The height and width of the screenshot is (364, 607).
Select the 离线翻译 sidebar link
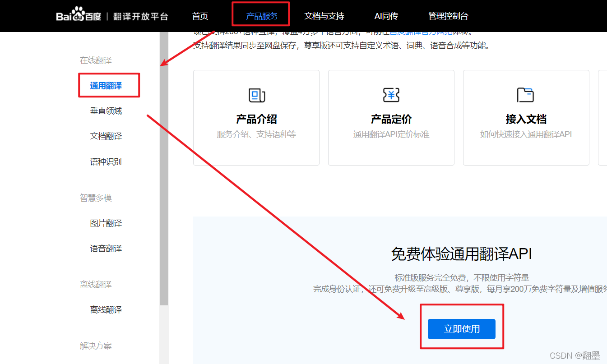tap(106, 310)
